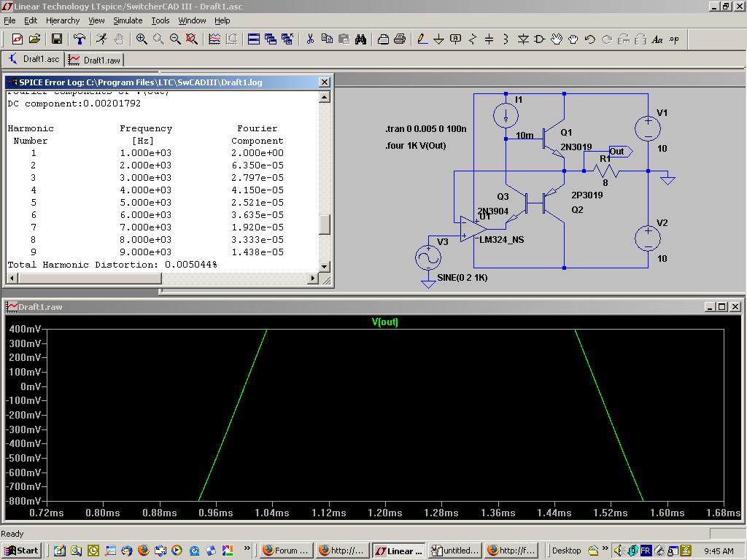Open the Find binoculars tool

coord(360,39)
